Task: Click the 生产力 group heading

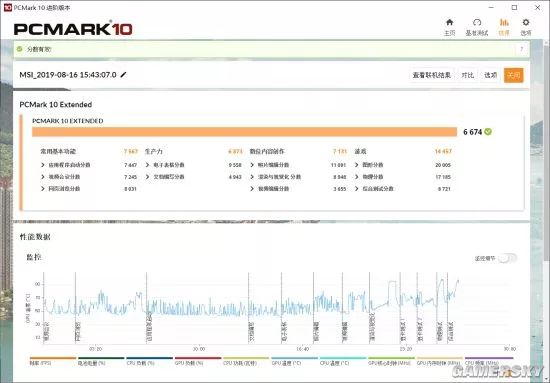Action: [154, 151]
